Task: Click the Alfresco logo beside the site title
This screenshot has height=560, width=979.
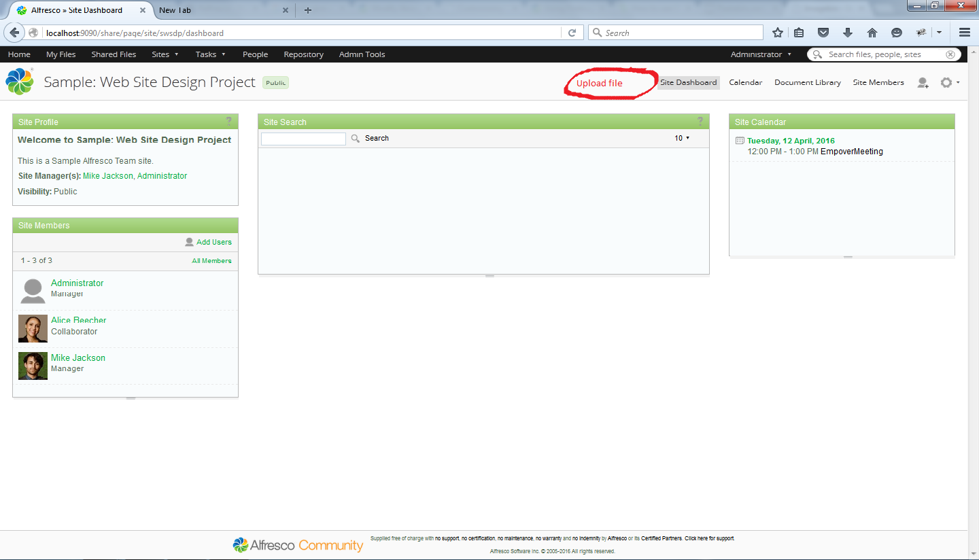Action: tap(20, 82)
